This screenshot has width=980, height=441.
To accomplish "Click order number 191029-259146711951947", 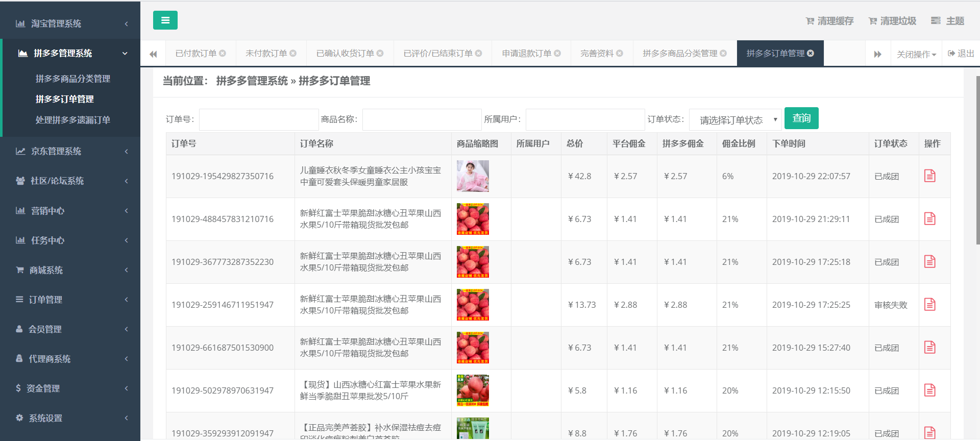I will point(223,305).
